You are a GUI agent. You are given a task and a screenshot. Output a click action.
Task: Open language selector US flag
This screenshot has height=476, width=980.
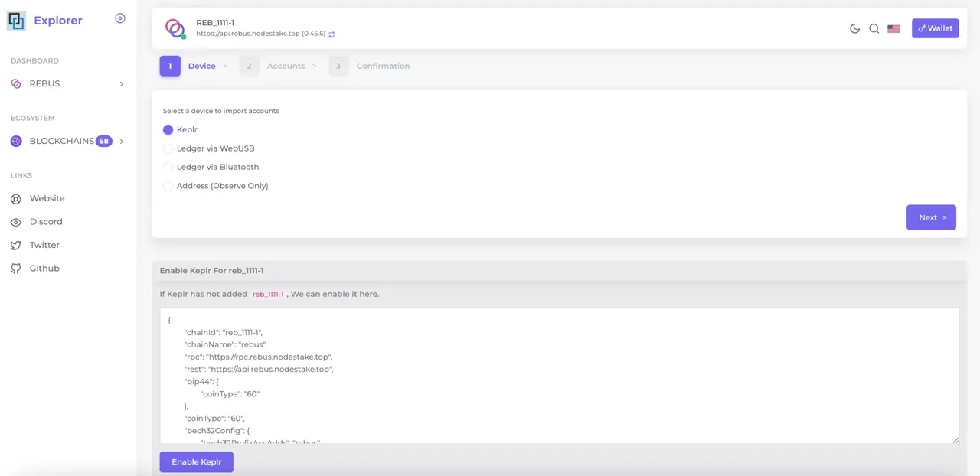[893, 28]
